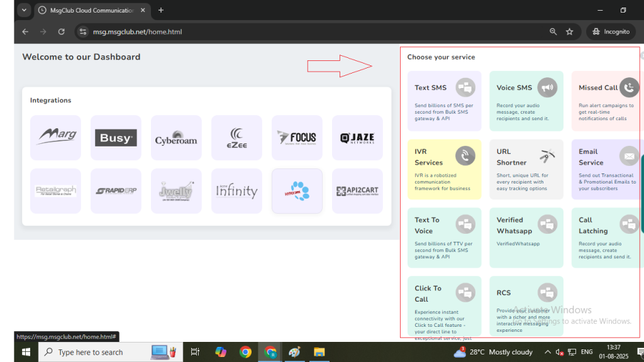Image resolution: width=644 pixels, height=362 pixels.
Task: Reload the page with refresh icon
Action: (x=61, y=31)
